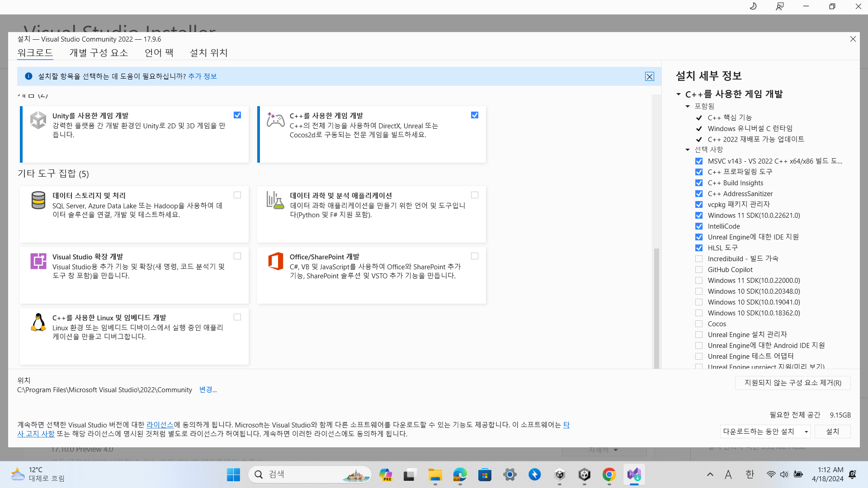Check Cocos optional component
Viewport: 868px width, 488px height.
click(699, 324)
